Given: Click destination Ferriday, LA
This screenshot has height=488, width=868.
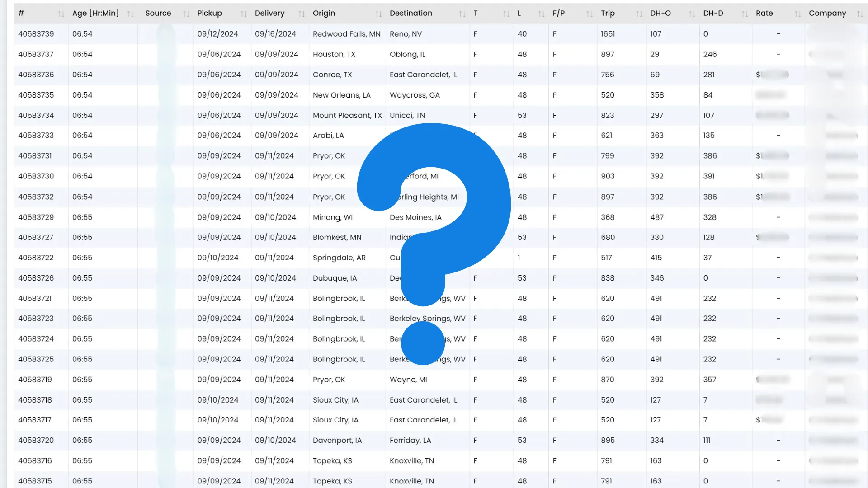Looking at the screenshot, I should [x=410, y=440].
